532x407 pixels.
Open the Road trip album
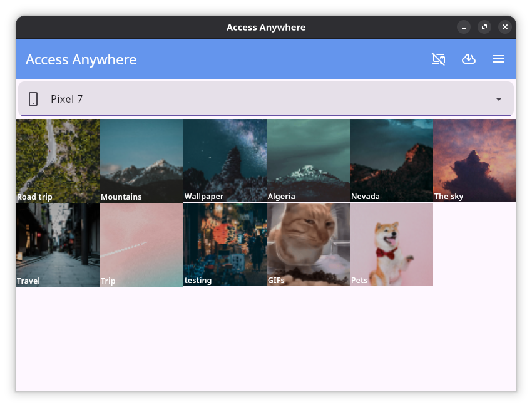tap(57, 161)
